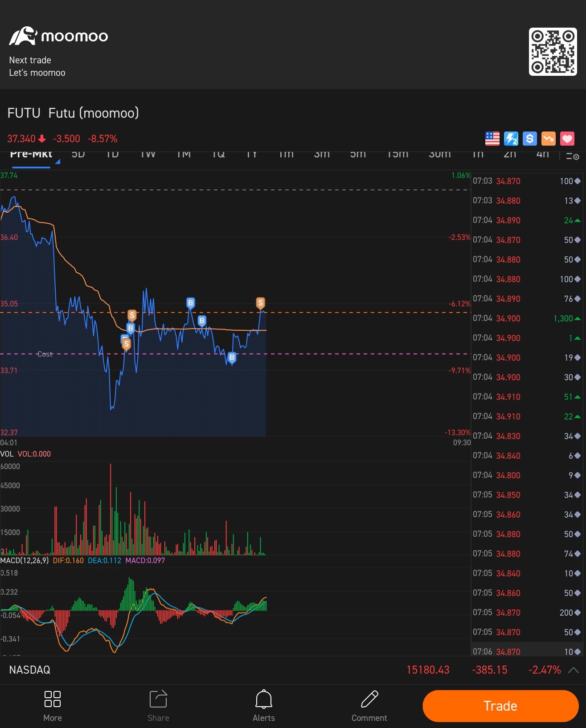Switch to the 1M chart tab
The image size is (586, 728).
pos(184,154)
